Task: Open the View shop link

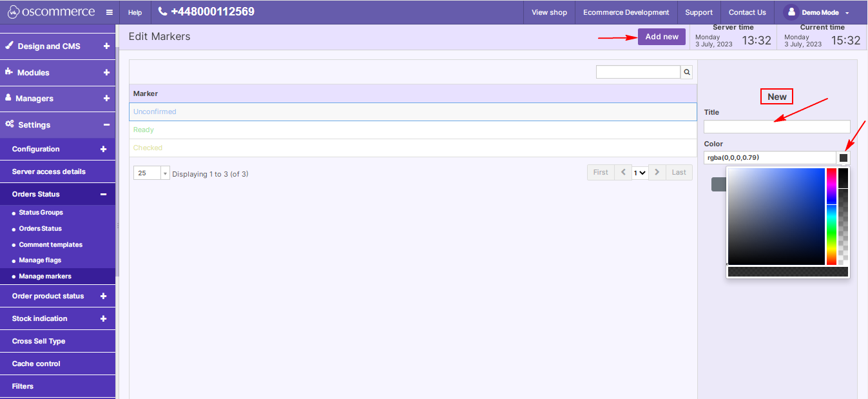Action: click(549, 12)
